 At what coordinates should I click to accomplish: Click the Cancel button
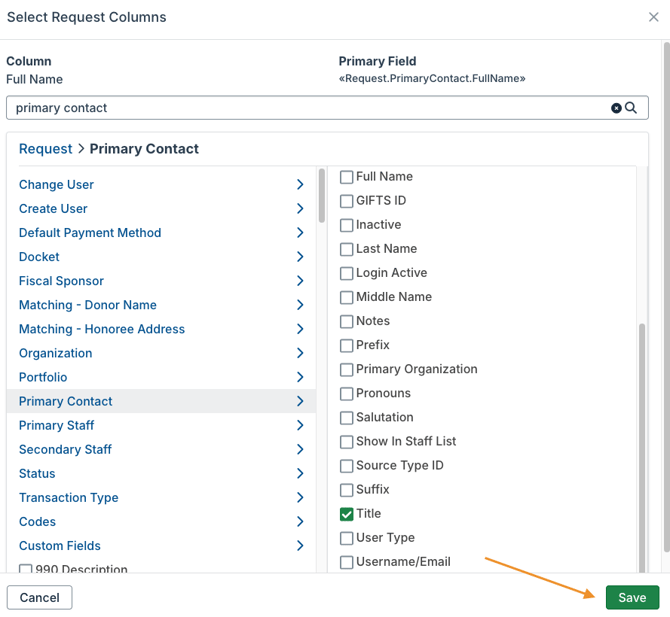(40, 597)
